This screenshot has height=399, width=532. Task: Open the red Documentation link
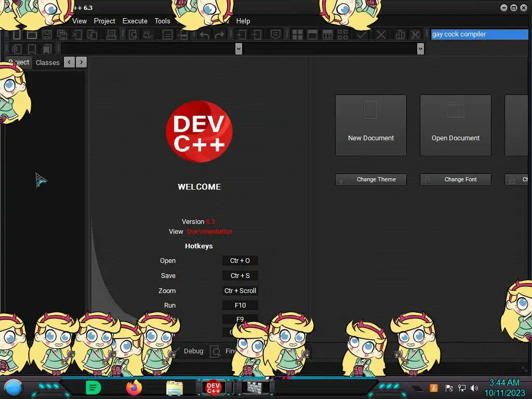(210, 231)
